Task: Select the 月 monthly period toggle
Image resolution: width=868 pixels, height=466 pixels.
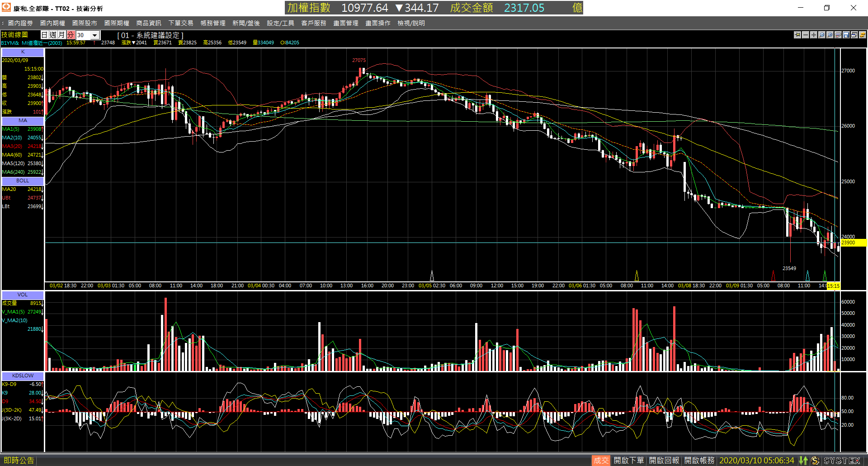Action: point(61,35)
